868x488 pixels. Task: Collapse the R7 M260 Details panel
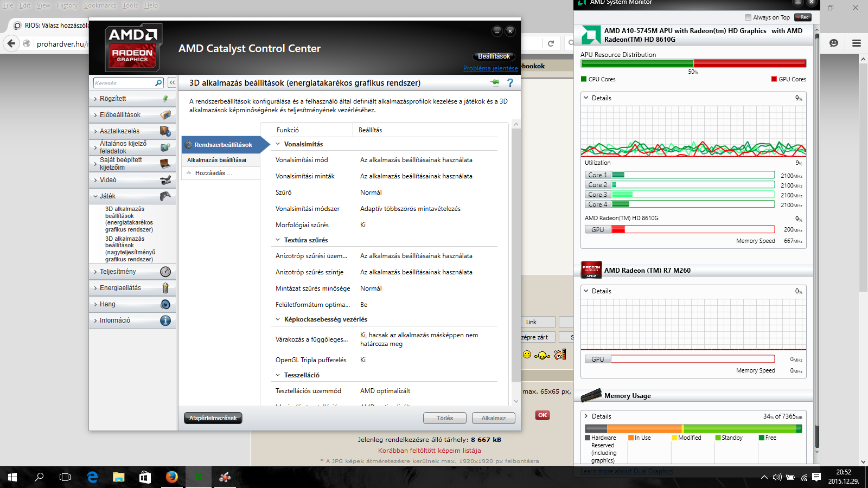pos(586,291)
